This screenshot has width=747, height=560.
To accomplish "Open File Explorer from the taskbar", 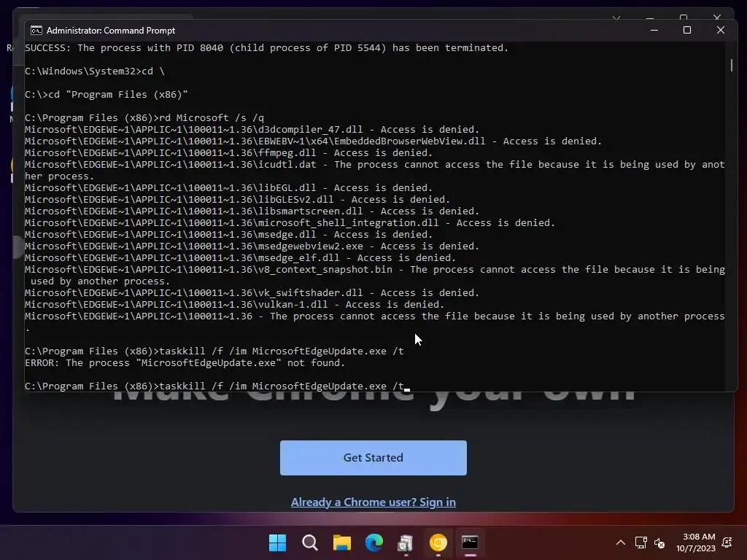I will [x=341, y=542].
